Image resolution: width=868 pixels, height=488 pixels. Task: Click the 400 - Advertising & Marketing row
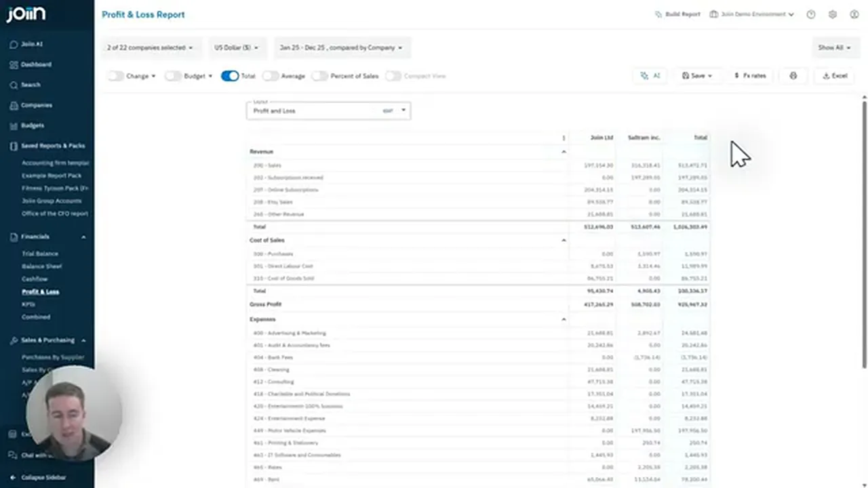coord(479,333)
